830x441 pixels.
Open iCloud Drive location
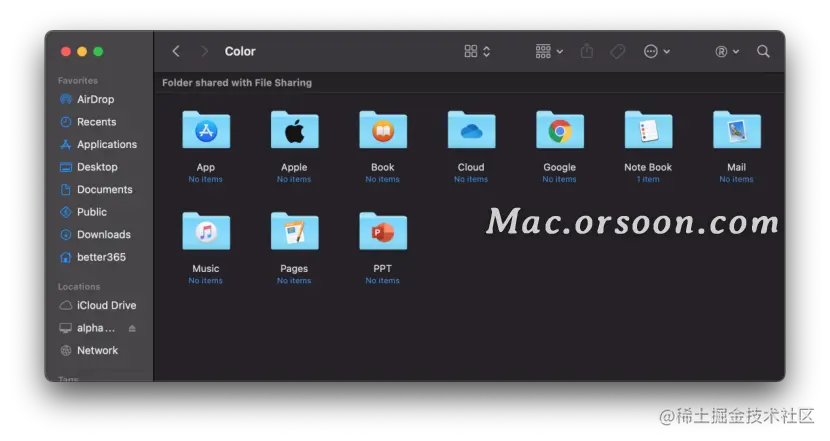(x=98, y=305)
